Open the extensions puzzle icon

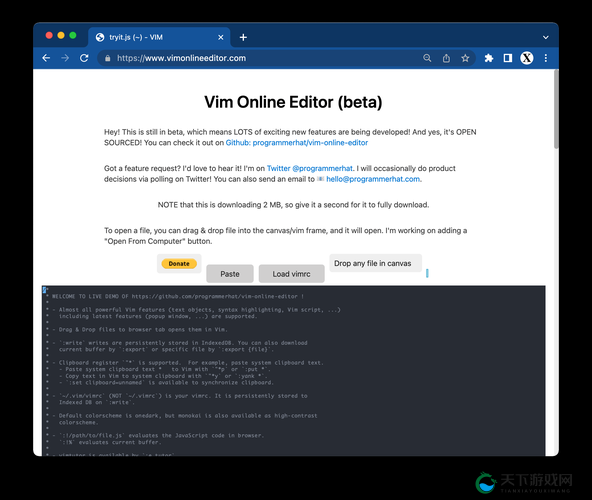pyautogui.click(x=489, y=58)
